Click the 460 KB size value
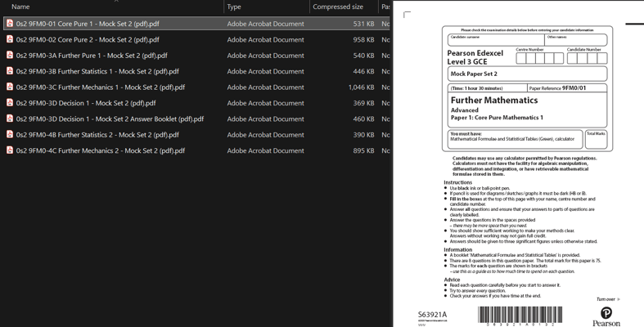The width and height of the screenshot is (644, 327). [363, 119]
